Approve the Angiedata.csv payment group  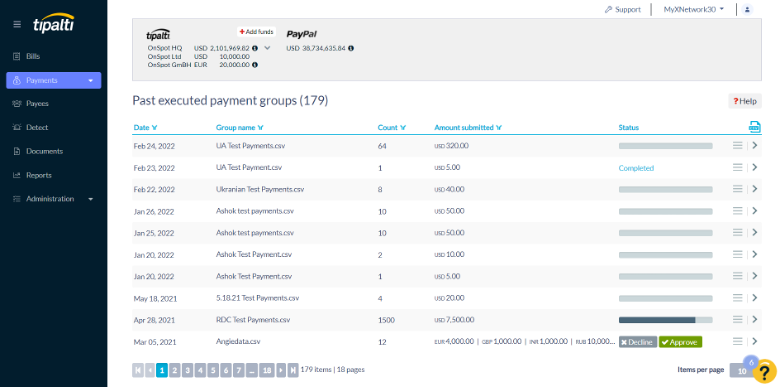(680, 342)
